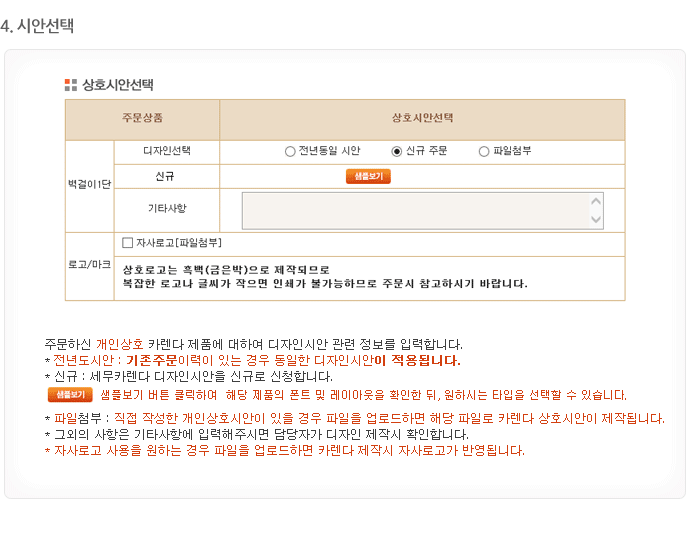
Task: Click the grid icon beside the 상호시안선택 heading
Action: tap(70, 85)
